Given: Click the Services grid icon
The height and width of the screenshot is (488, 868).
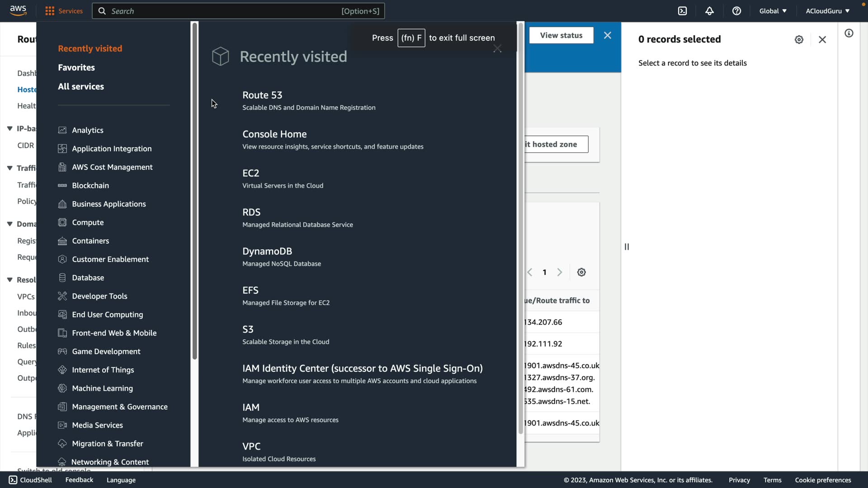Looking at the screenshot, I should [x=50, y=11].
